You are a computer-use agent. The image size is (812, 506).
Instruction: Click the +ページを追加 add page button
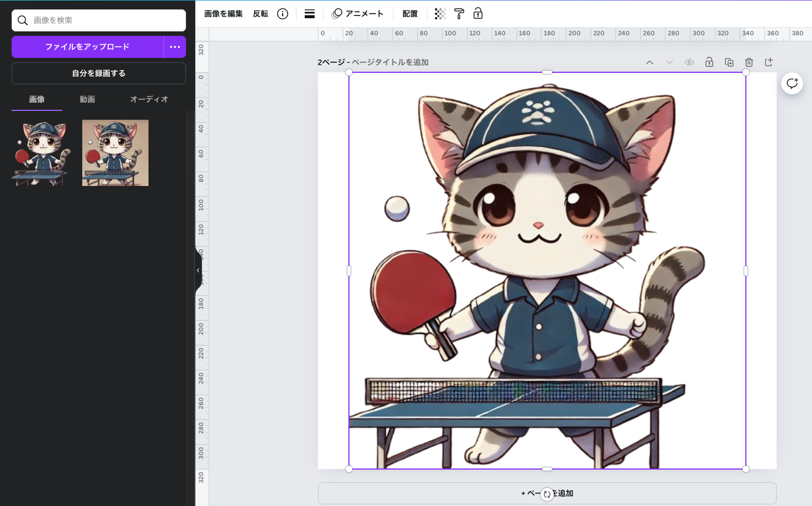point(547,493)
